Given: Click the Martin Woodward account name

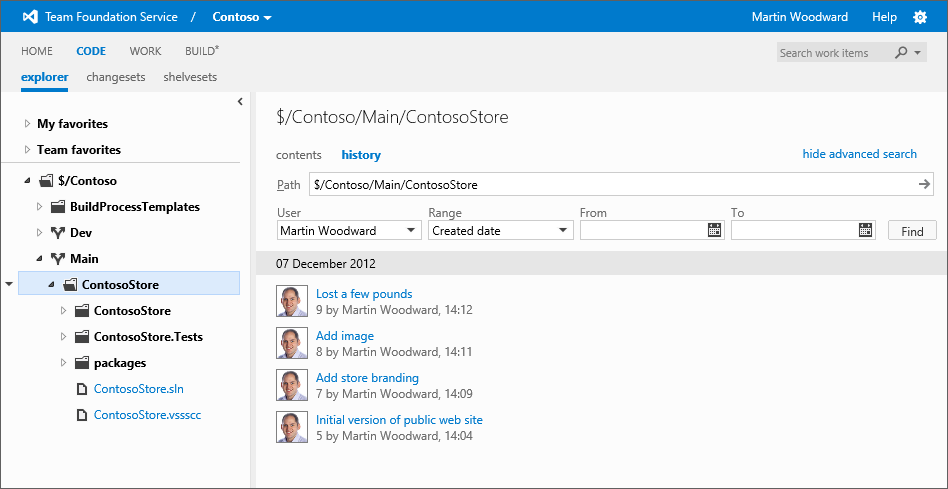Looking at the screenshot, I should pyautogui.click(x=799, y=17).
